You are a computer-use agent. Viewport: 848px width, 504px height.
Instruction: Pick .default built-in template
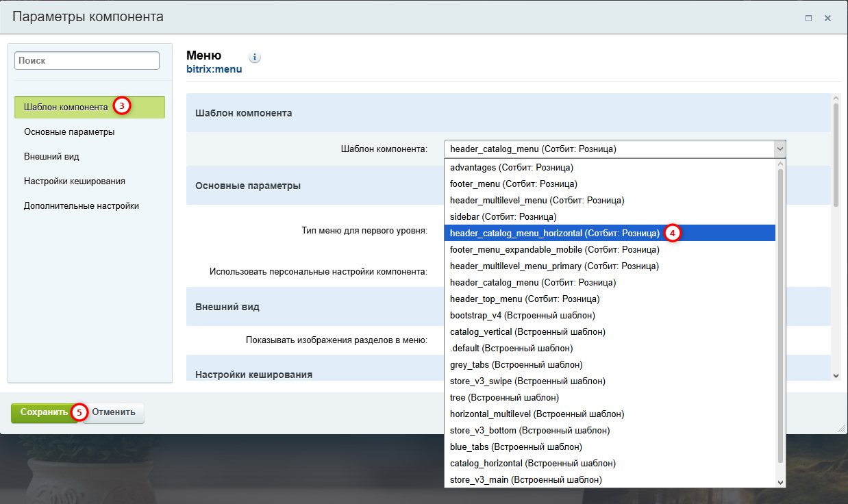[610, 348]
